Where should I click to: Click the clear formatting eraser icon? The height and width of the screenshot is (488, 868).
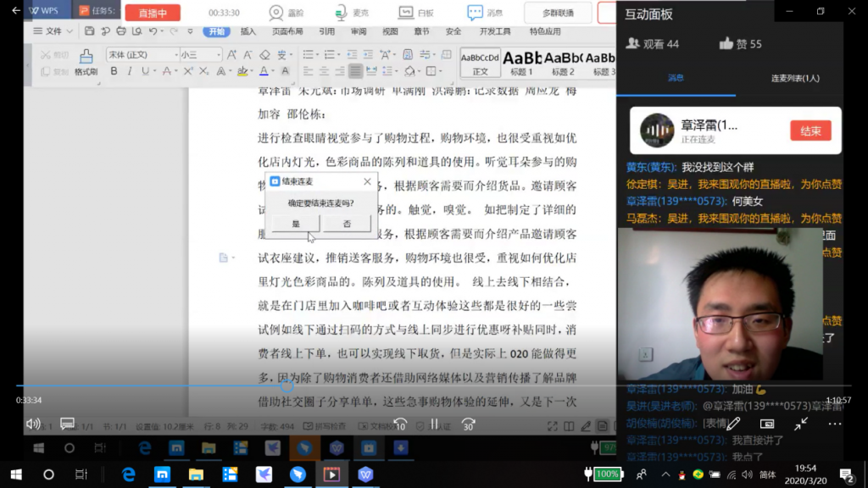[x=264, y=54]
